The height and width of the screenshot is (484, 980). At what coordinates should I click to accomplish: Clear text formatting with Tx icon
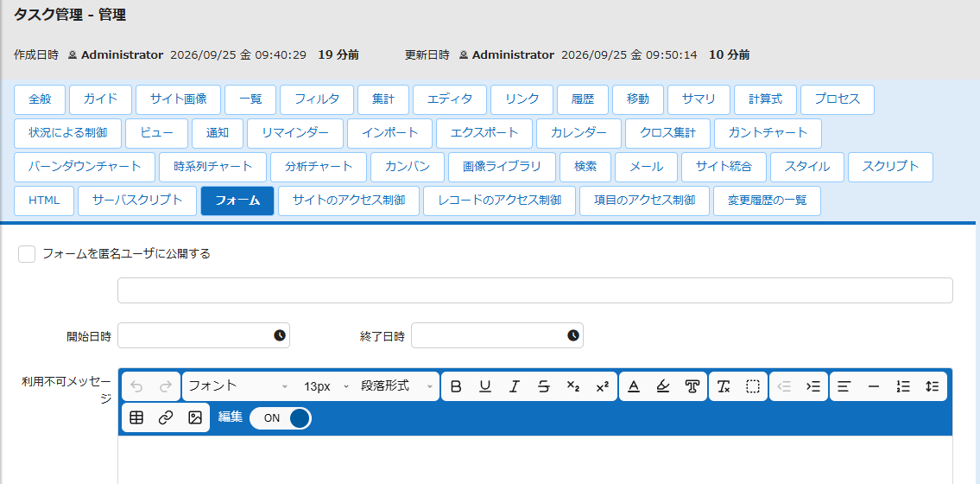(x=724, y=386)
